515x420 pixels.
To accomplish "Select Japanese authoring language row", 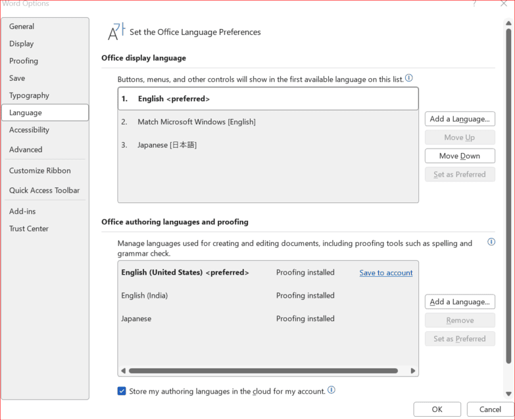I will point(268,318).
